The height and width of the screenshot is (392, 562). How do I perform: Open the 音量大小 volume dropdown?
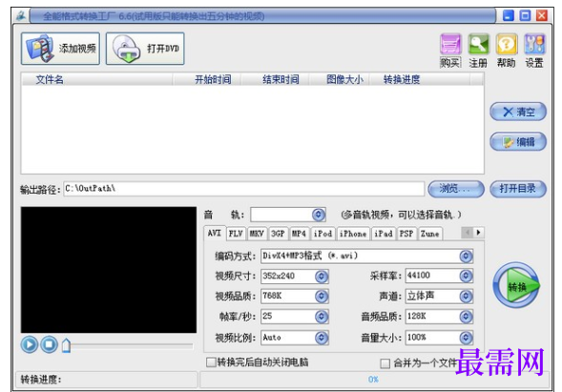[466, 338]
